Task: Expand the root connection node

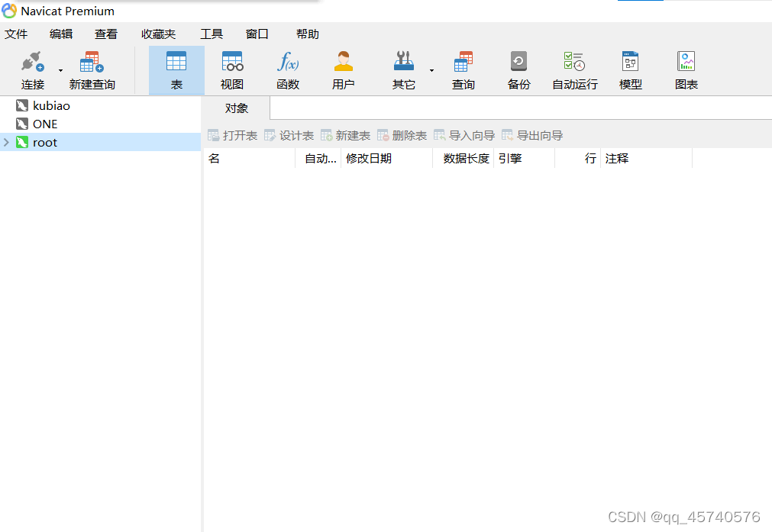Action: pos(6,142)
